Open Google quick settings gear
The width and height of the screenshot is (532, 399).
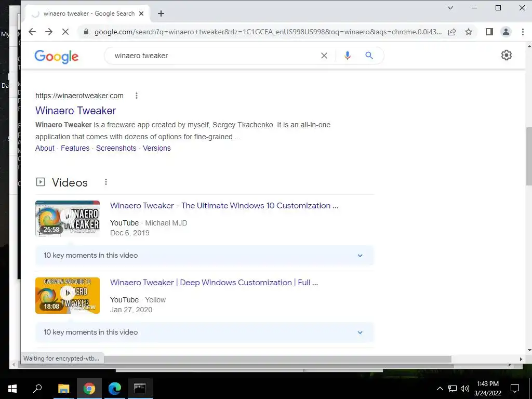pos(506,55)
